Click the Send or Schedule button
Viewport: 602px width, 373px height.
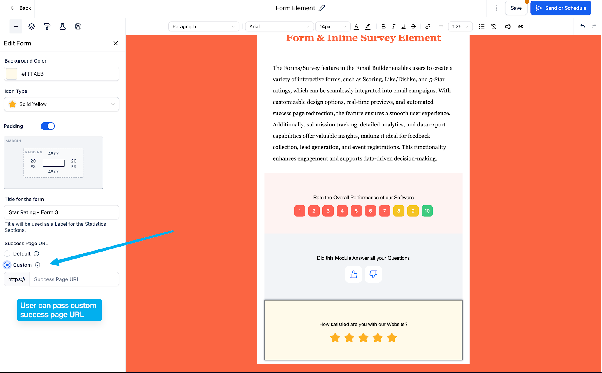click(560, 8)
